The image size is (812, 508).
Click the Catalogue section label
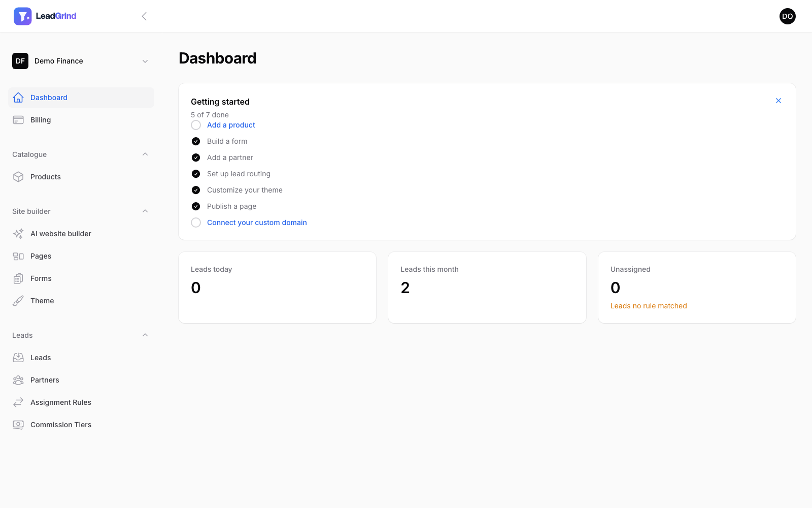[x=29, y=154]
